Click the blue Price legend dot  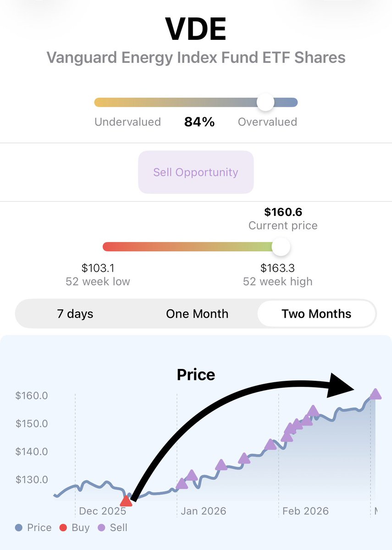[19, 528]
